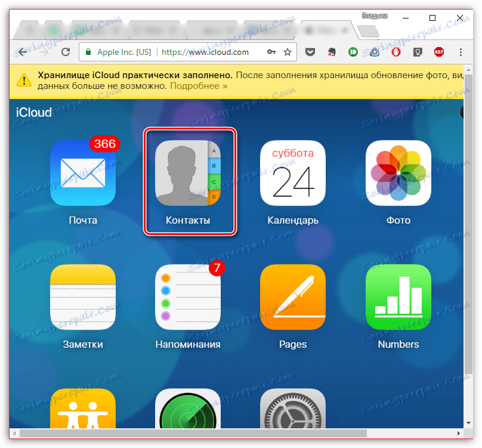482x448 pixels.
Task: Click the iCloud logo text
Action: point(34,113)
